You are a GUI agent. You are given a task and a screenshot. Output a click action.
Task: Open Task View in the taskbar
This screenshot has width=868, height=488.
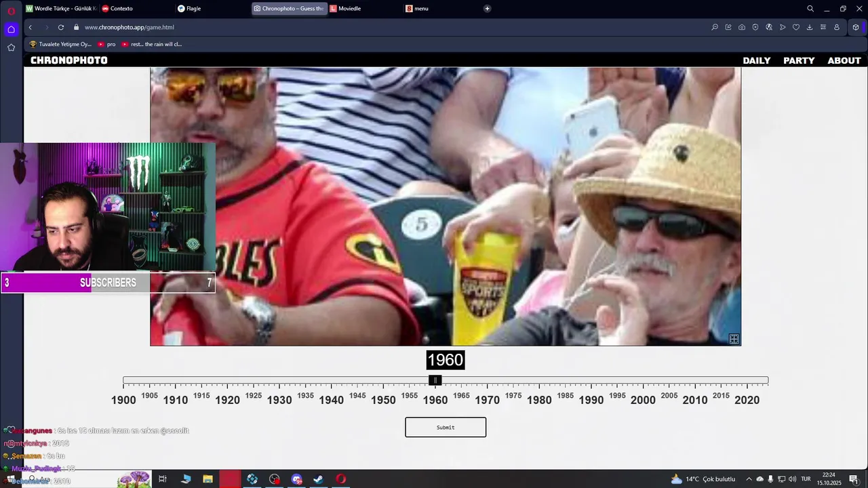[163, 479]
